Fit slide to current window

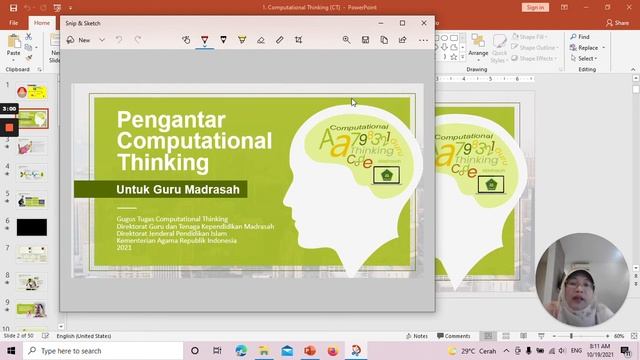pyautogui.click(x=634, y=336)
